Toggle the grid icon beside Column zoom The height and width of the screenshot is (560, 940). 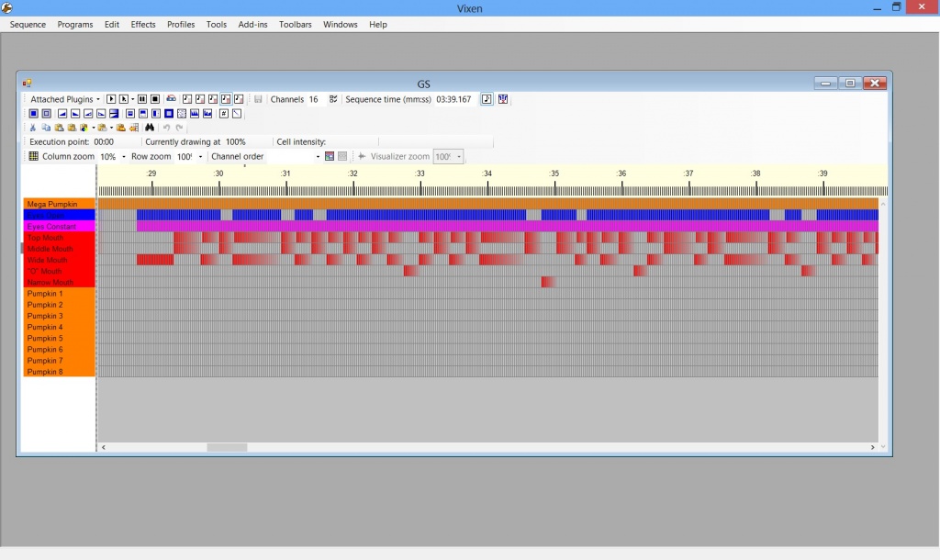(x=34, y=156)
